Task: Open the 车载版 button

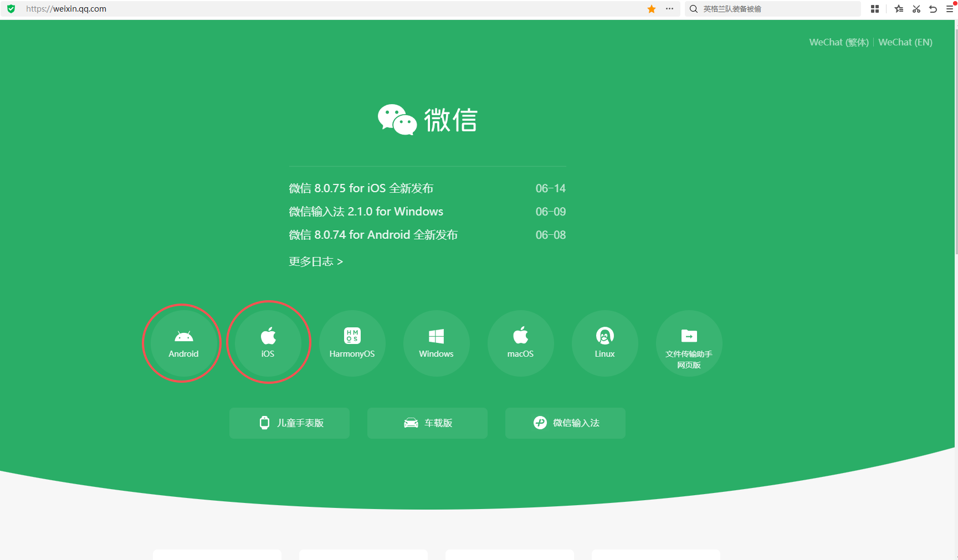Action: click(427, 423)
